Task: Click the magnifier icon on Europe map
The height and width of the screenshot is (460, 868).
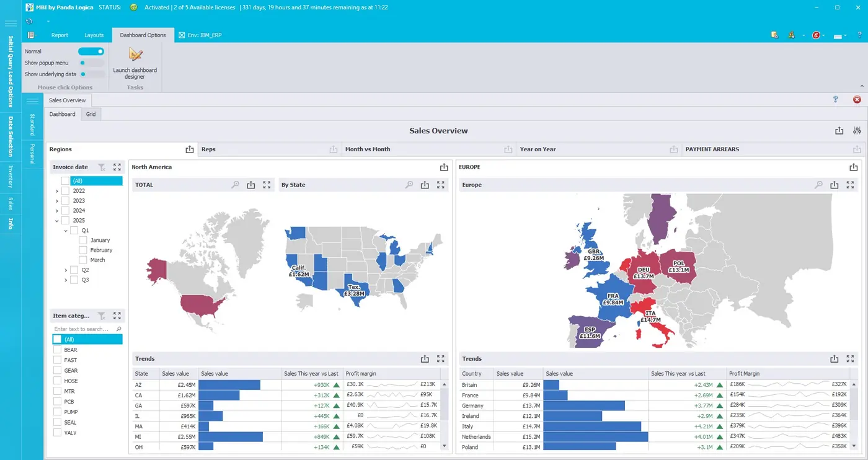Action: pos(819,185)
